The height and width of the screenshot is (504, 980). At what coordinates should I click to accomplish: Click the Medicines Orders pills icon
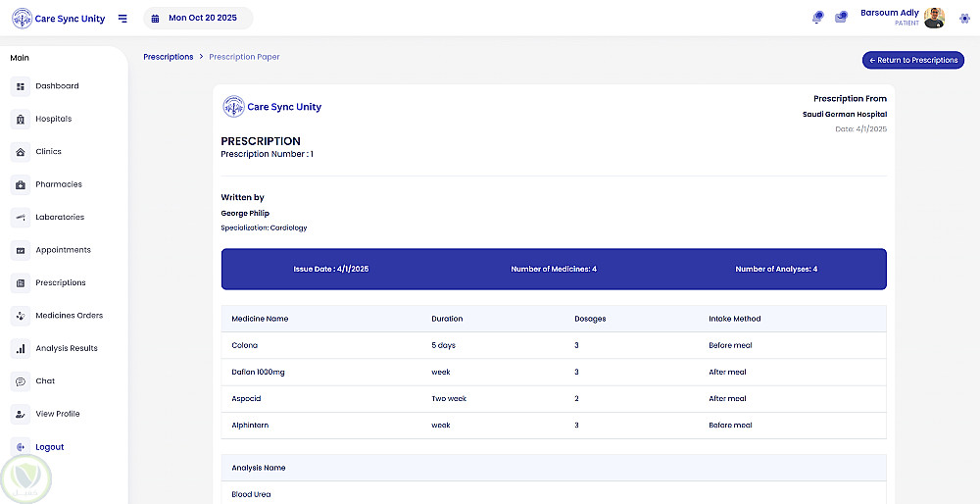[21, 316]
